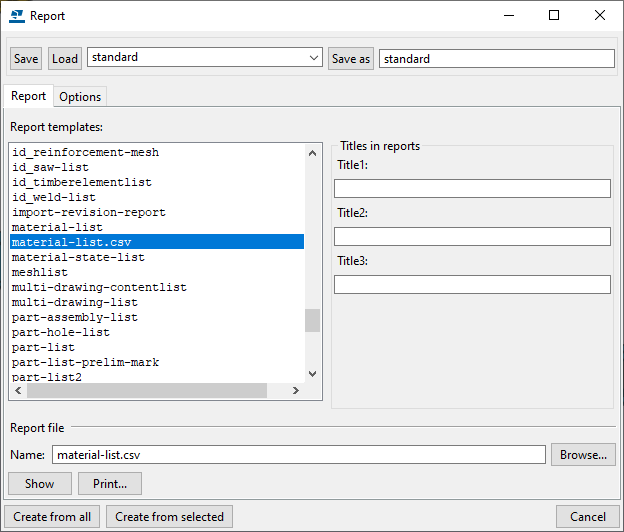Click scroll up arrow of template list
The image size is (624, 532).
coord(313,151)
